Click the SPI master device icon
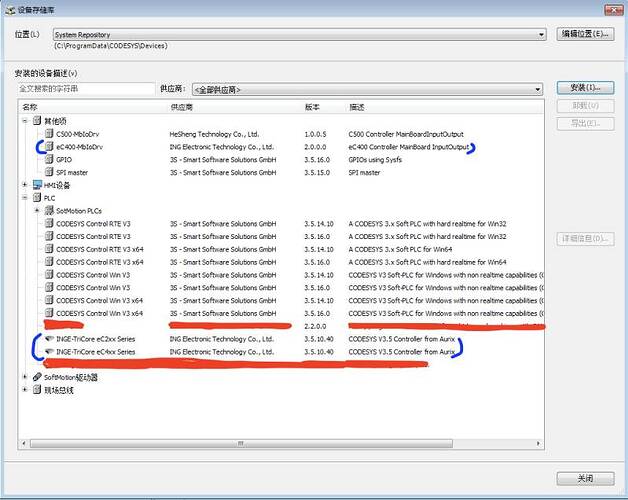The image size is (628, 500). (49, 172)
